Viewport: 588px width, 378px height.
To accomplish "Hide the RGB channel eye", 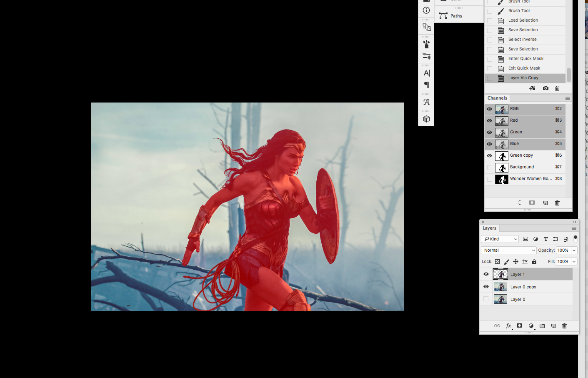I will [x=490, y=109].
